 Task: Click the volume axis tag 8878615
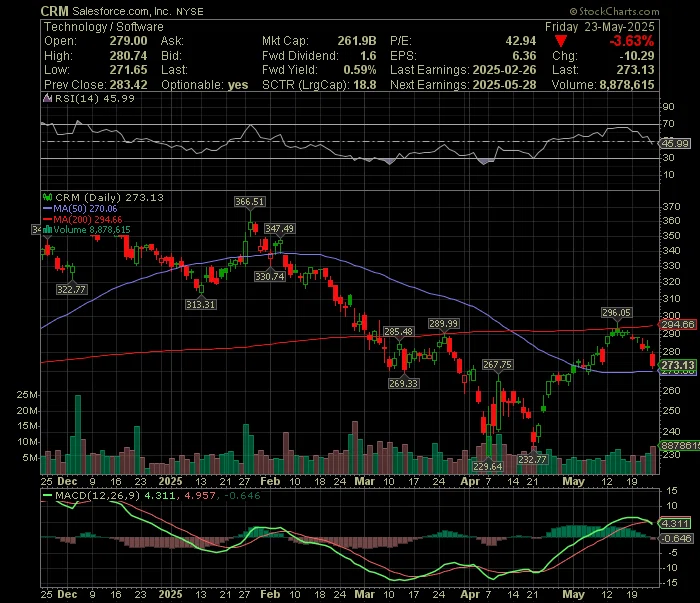click(680, 445)
